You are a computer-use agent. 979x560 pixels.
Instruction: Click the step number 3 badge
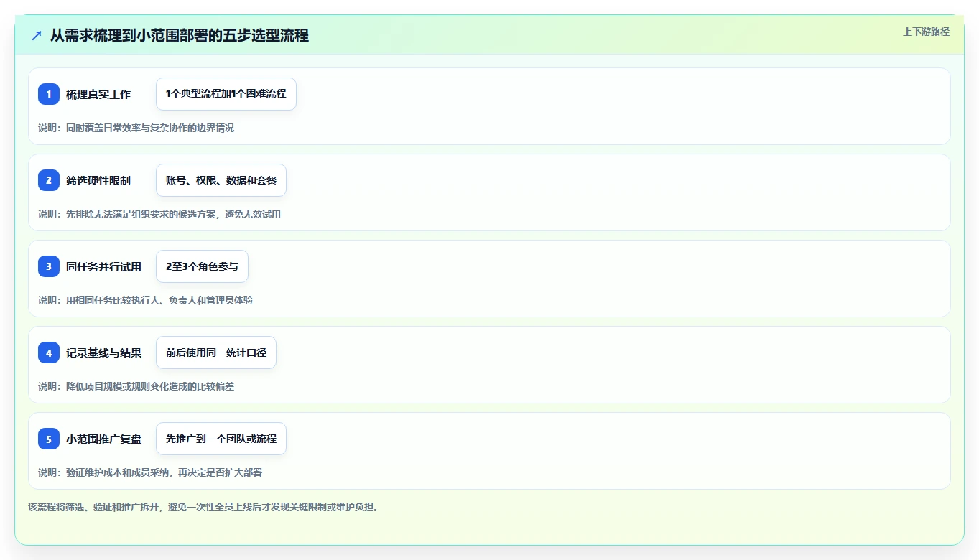point(49,266)
